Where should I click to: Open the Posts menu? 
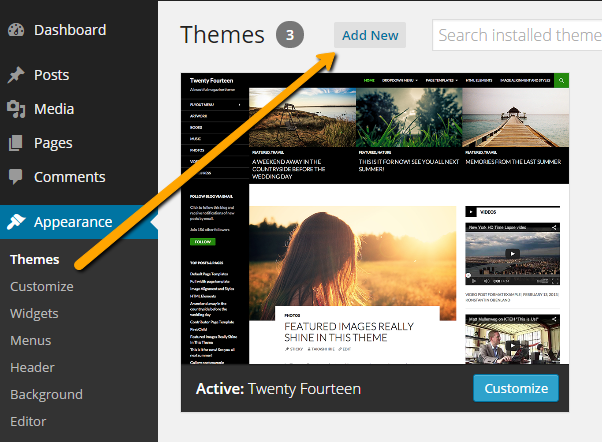pos(51,75)
